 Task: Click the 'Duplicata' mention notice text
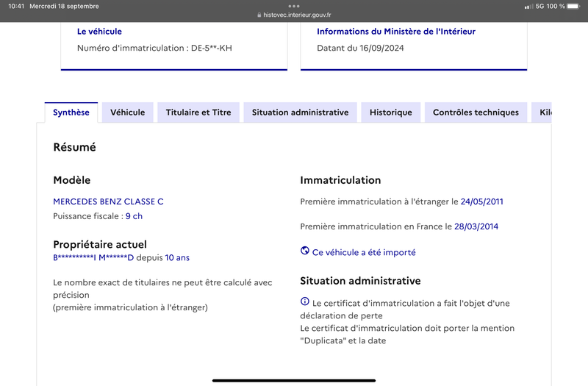[x=407, y=335]
